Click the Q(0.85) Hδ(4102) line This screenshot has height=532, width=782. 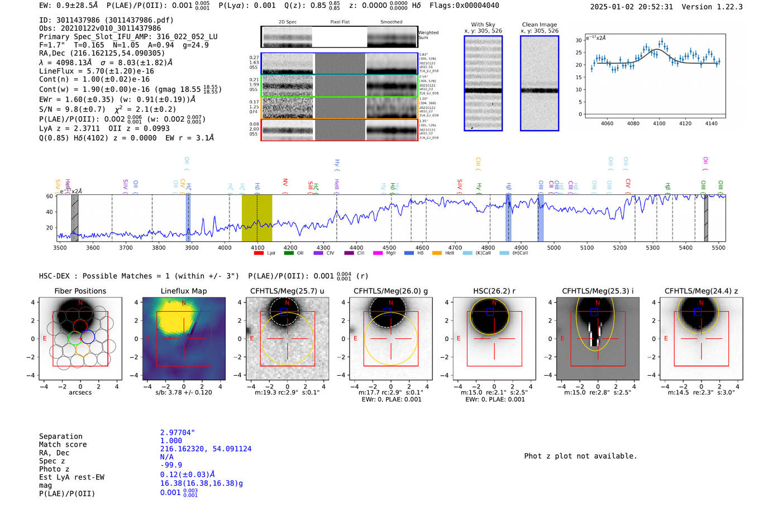126,138
